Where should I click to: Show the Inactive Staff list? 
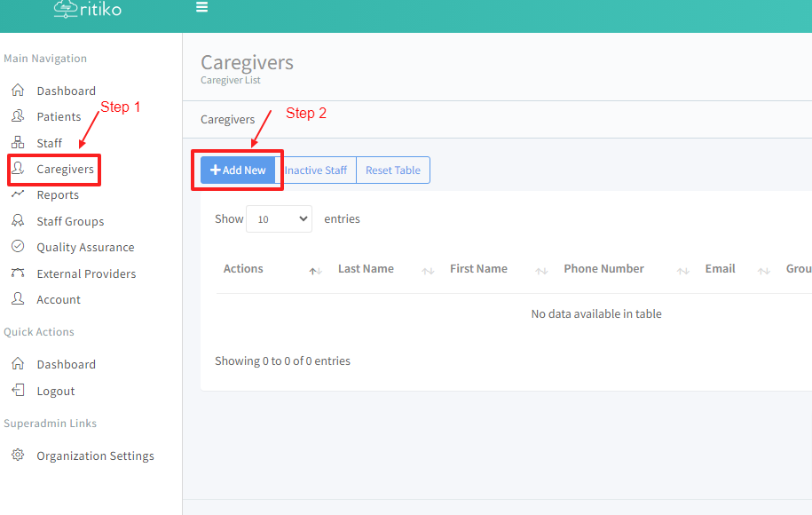click(x=316, y=170)
